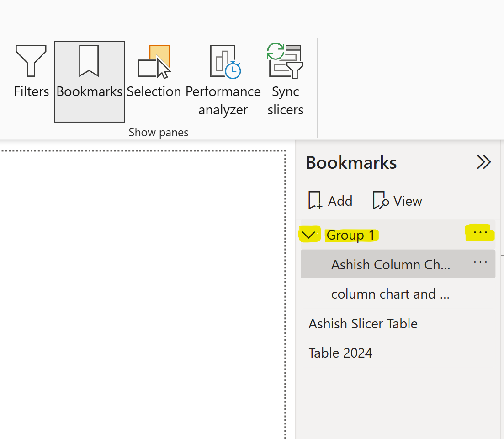Collapse the Group 1 bookmark group

pos(310,234)
